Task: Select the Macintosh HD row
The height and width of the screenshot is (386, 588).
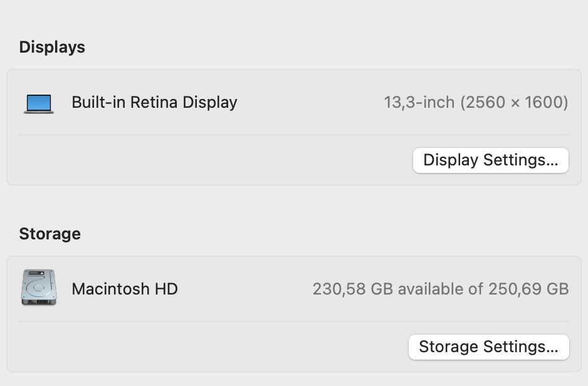Action: coord(294,289)
